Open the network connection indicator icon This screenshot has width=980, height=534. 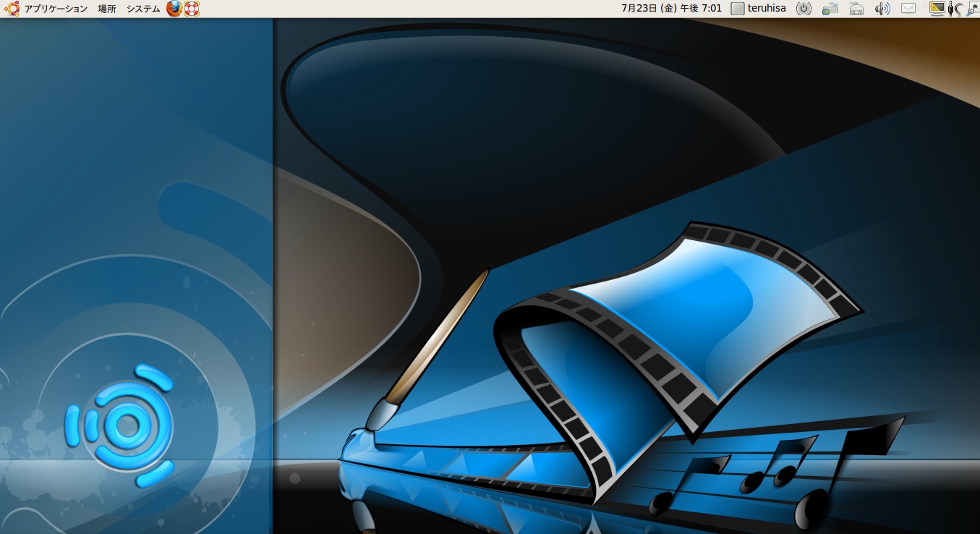(856, 9)
